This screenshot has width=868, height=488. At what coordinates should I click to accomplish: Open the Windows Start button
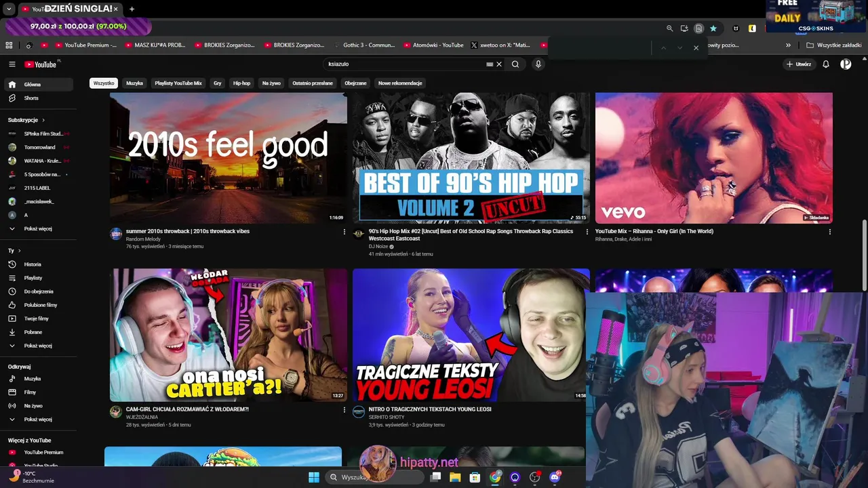tap(314, 477)
